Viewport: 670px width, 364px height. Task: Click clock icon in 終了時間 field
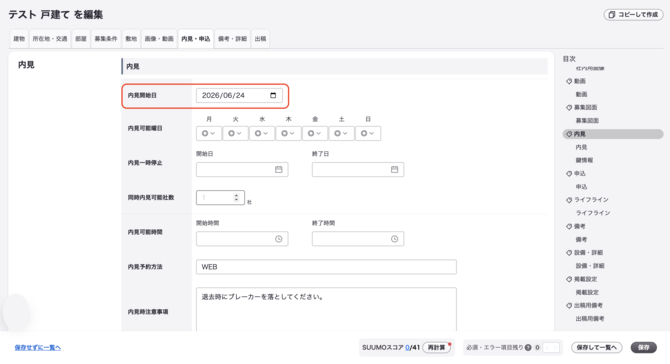tap(394, 239)
